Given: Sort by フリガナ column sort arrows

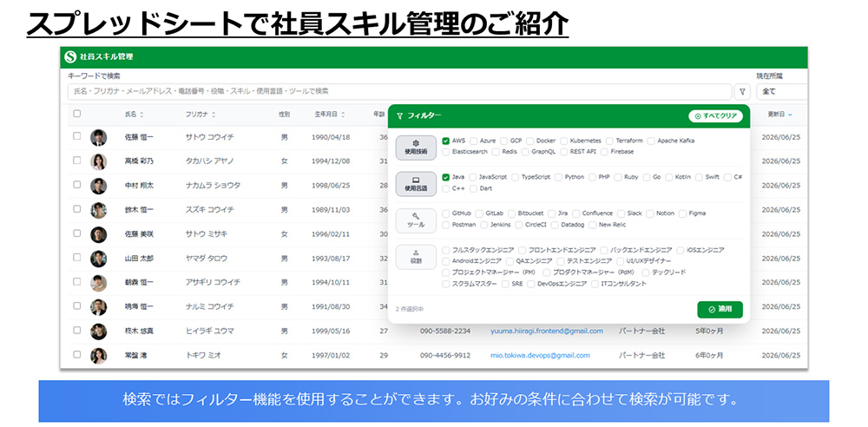Looking at the screenshot, I should click(x=214, y=115).
